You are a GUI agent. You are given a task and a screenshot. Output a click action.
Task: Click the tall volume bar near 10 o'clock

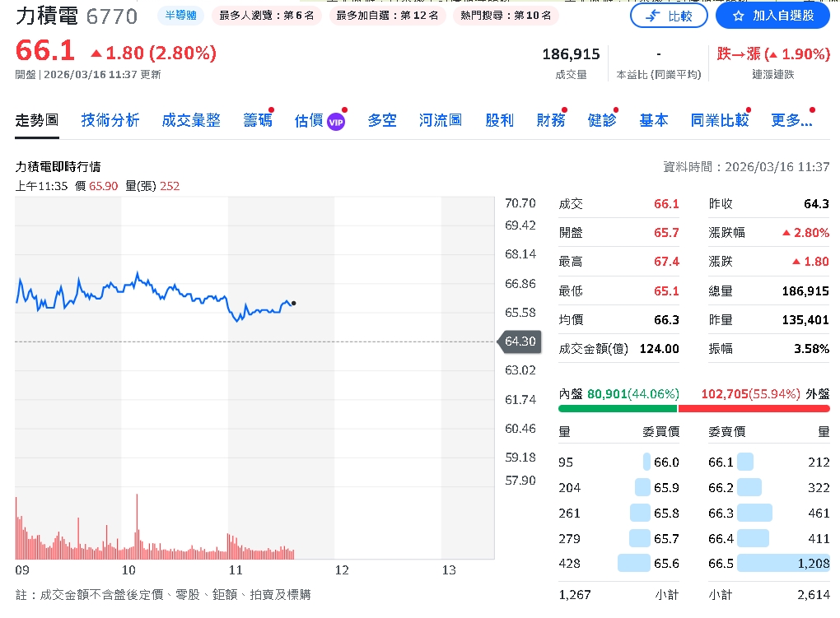137,527
